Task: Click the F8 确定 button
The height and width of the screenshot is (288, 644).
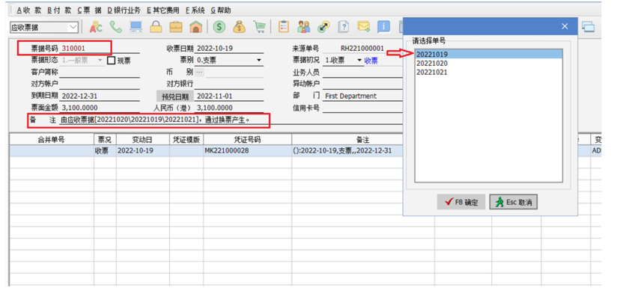Action: [x=461, y=202]
